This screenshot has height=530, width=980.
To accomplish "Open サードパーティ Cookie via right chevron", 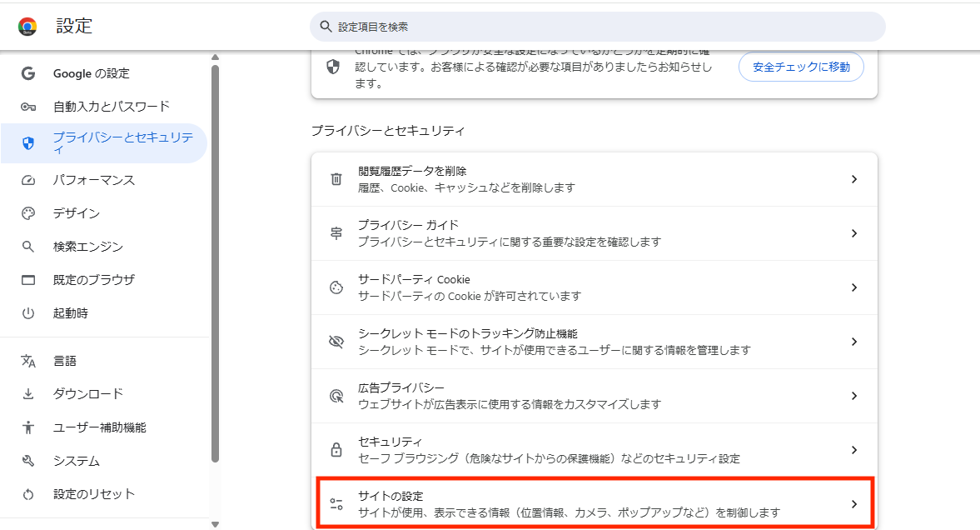I will click(x=853, y=287).
